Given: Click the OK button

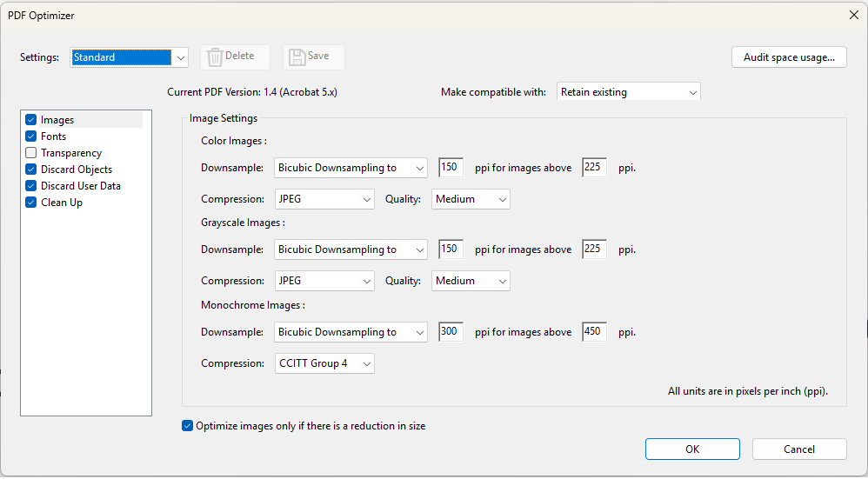Looking at the screenshot, I should click(692, 449).
